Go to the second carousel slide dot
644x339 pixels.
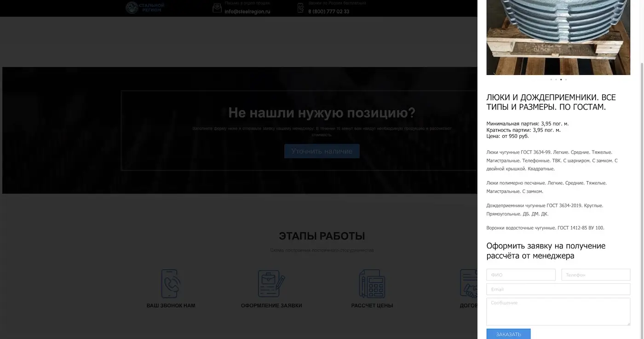point(556,80)
